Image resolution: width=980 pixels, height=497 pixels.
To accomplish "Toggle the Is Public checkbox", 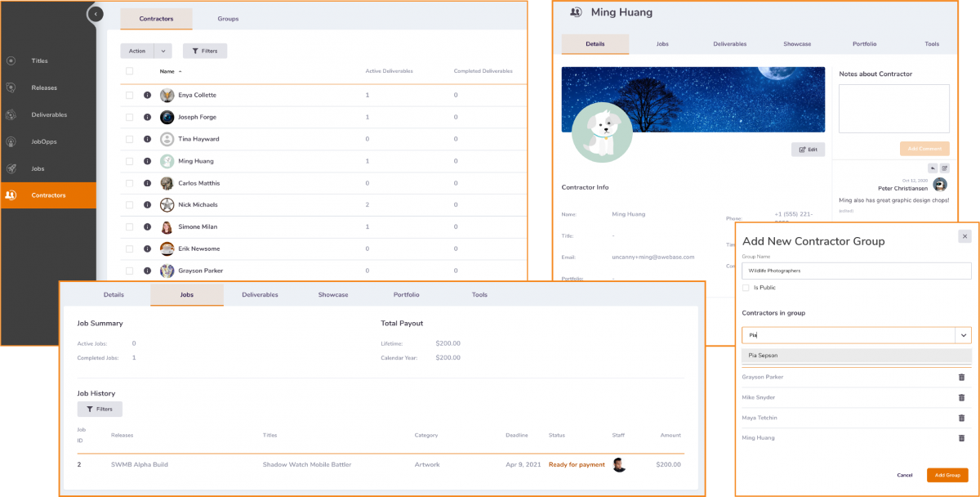I will [x=746, y=288].
